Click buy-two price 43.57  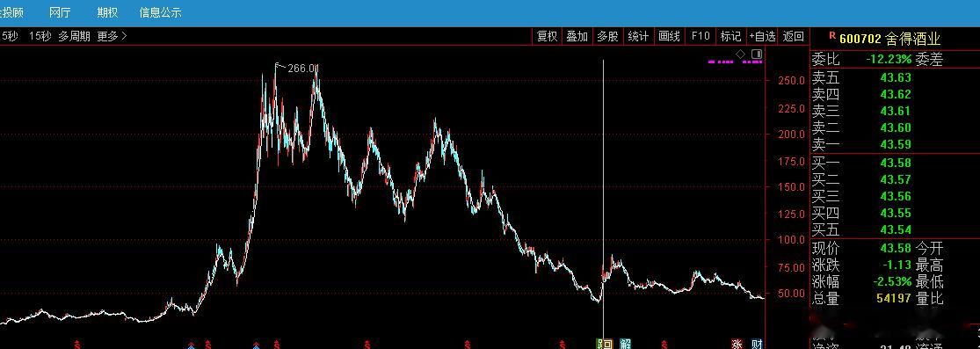tap(896, 179)
